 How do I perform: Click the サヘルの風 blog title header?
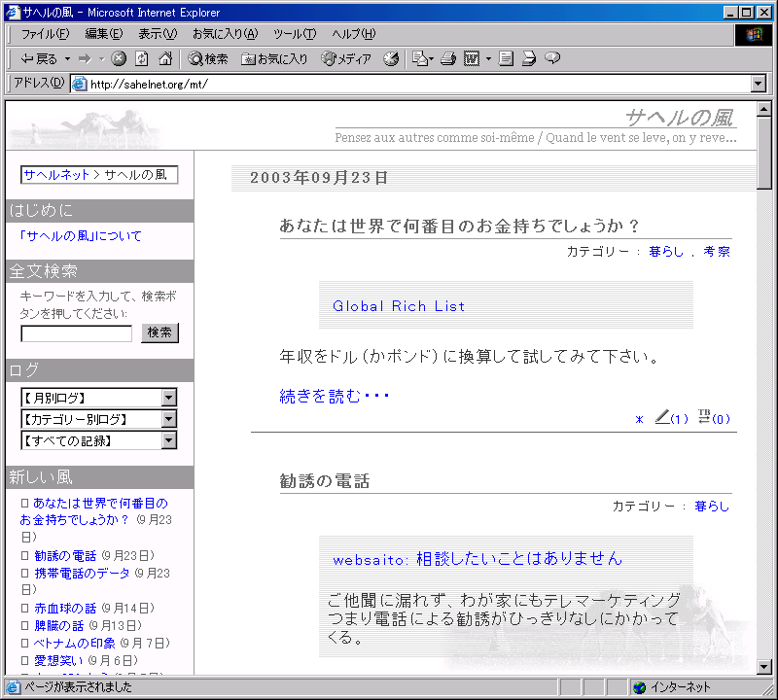click(679, 118)
